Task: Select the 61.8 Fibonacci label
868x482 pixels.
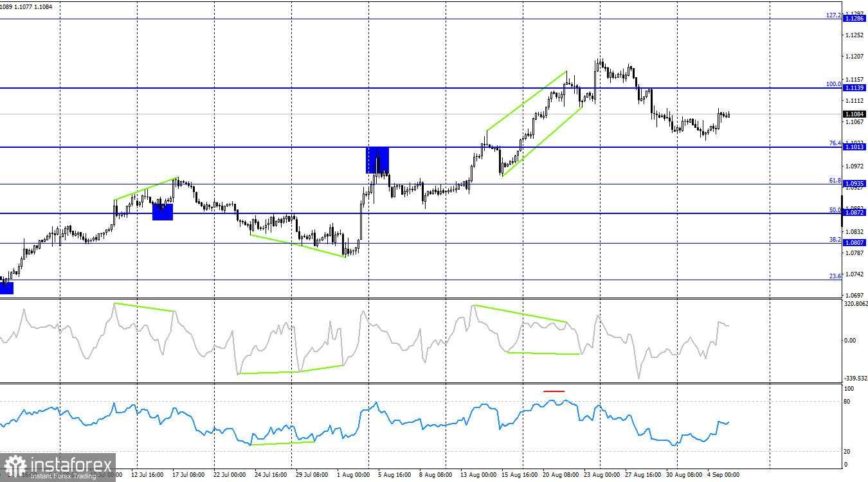Action: pos(835,181)
